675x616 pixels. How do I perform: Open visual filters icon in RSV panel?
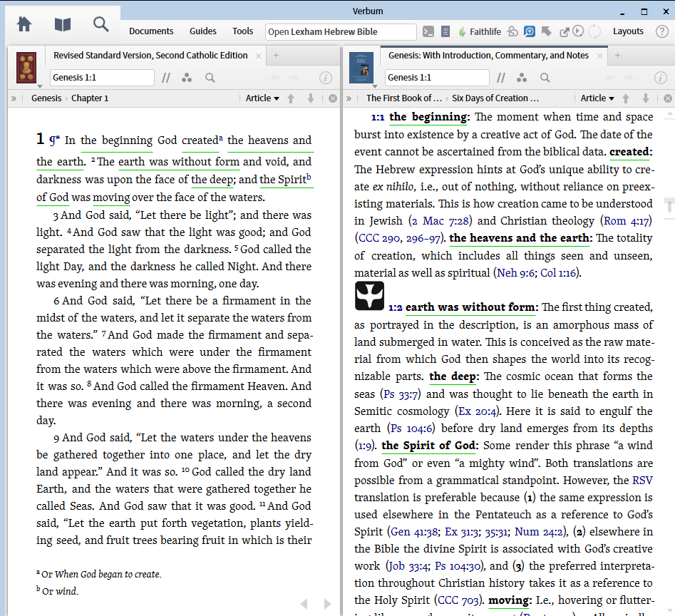click(187, 78)
